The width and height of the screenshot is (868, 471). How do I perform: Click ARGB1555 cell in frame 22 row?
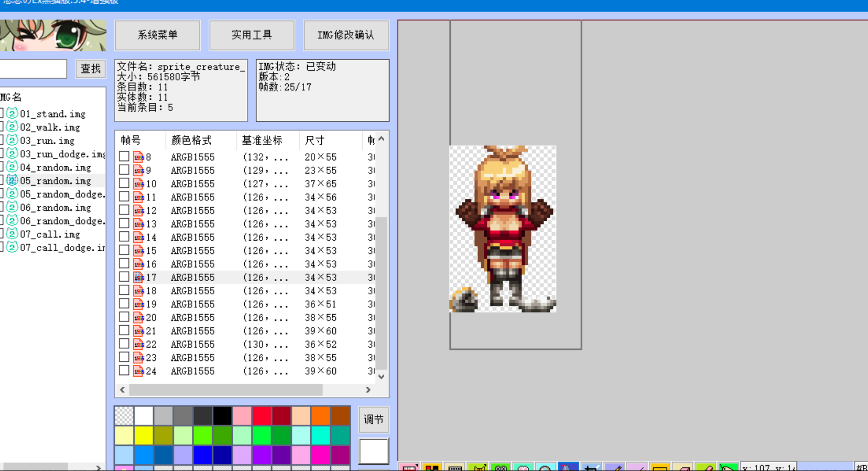point(192,344)
